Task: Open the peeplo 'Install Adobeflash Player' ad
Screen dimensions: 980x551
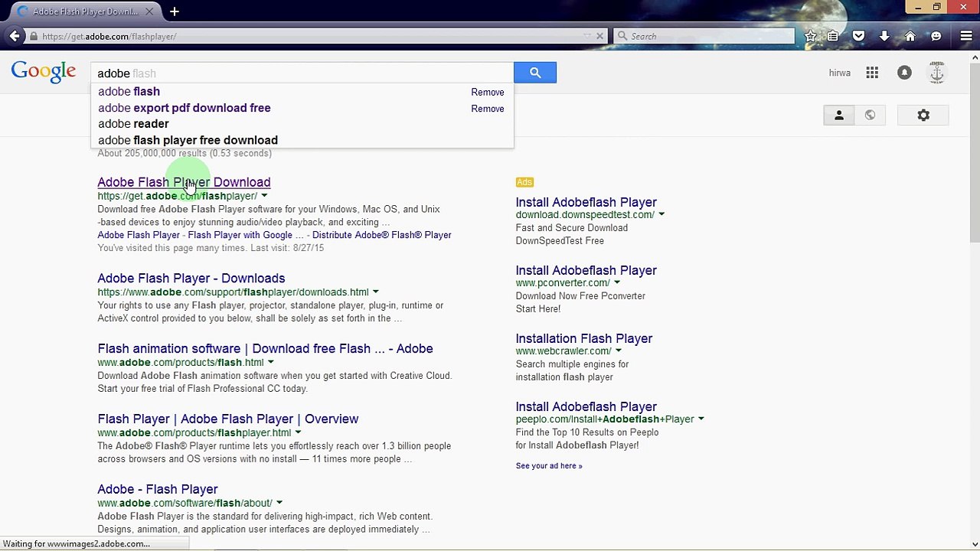Action: pyautogui.click(x=586, y=407)
